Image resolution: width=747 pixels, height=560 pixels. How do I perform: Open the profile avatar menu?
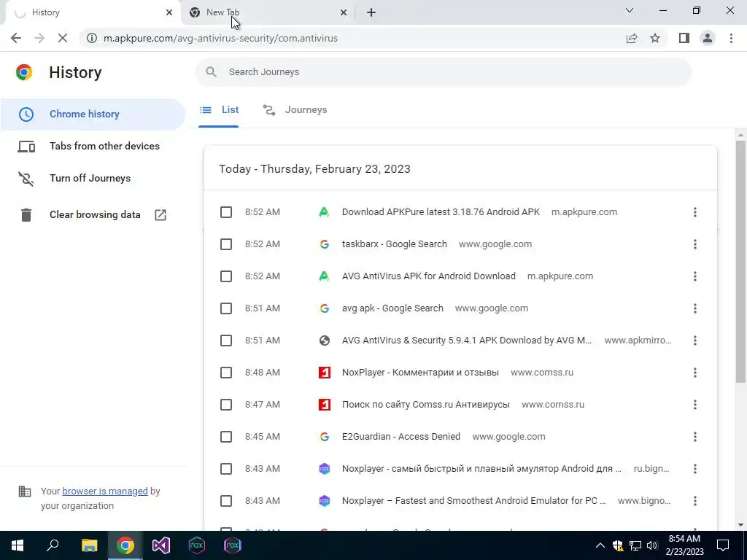click(x=708, y=38)
